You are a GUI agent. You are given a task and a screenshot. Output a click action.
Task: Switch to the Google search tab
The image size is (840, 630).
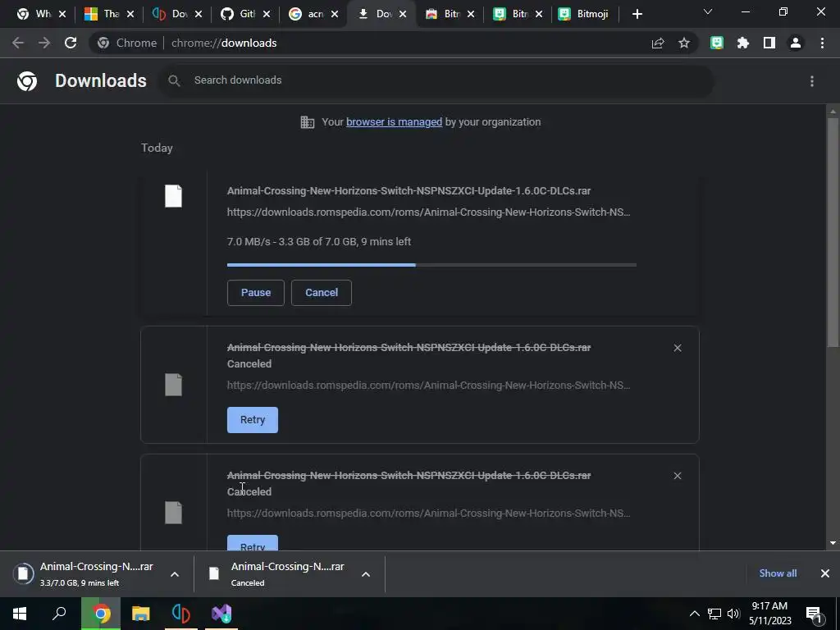coord(306,14)
